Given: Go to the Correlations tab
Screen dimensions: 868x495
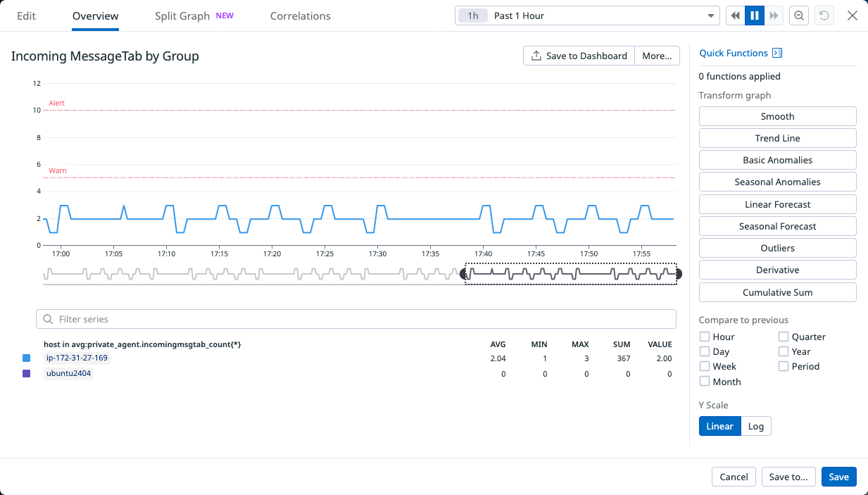Looking at the screenshot, I should coord(300,15).
